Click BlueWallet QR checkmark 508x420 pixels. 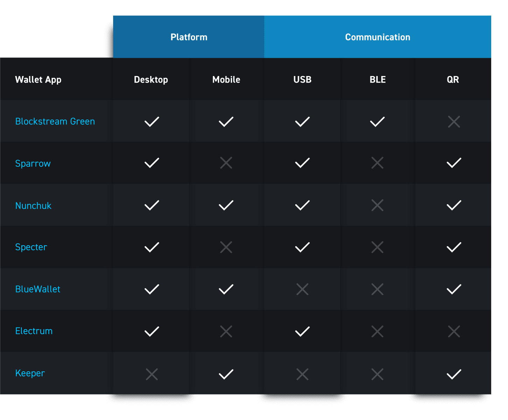pyautogui.click(x=454, y=289)
